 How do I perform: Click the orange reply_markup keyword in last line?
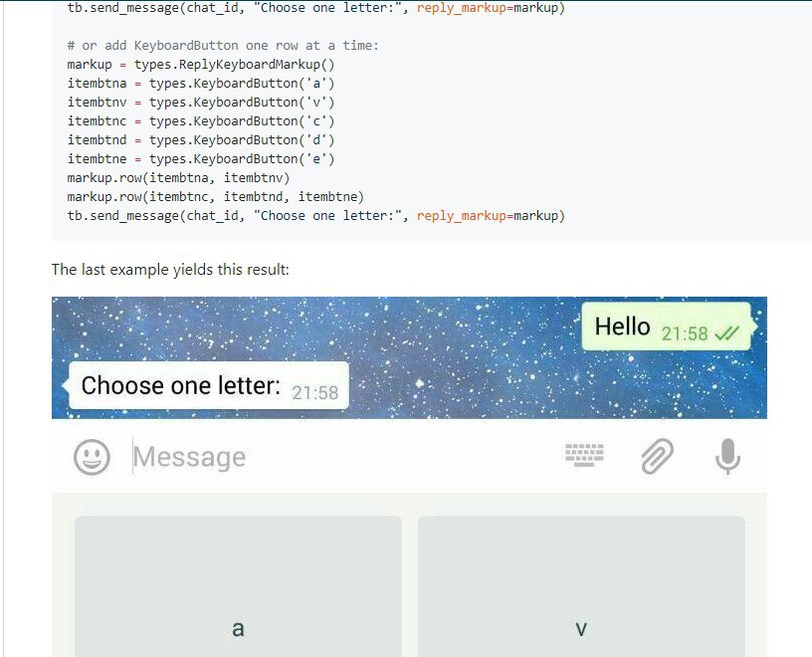coord(462,216)
